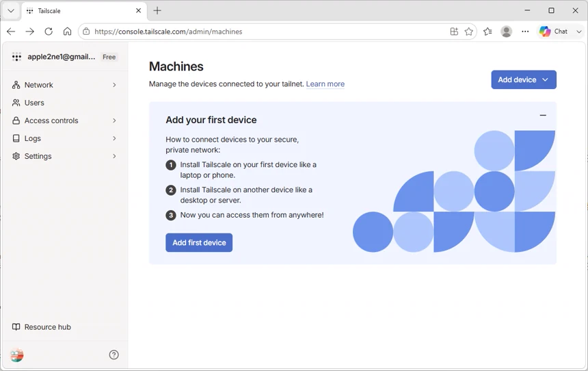This screenshot has height=371, width=588.
Task: Click the Network sidebar icon
Action: [16, 85]
